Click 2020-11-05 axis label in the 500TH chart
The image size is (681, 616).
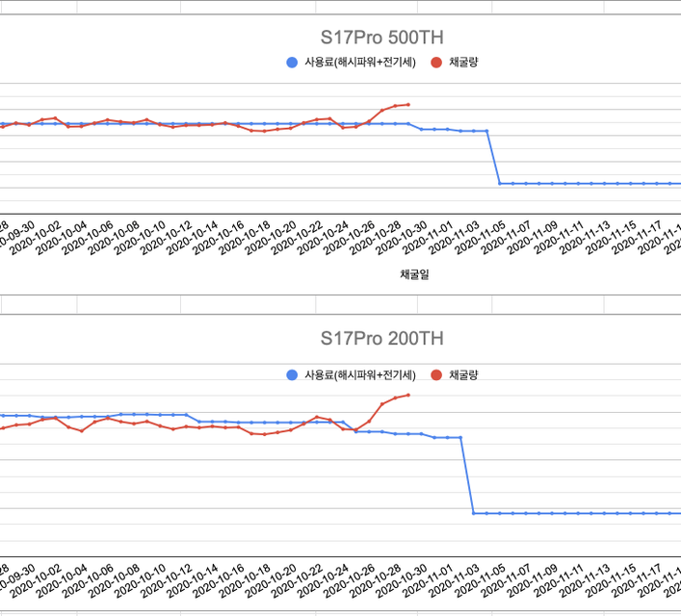point(481,237)
